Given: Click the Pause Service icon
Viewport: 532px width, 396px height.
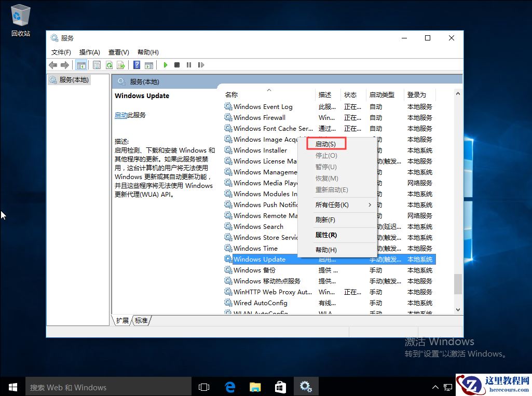Looking at the screenshot, I should 189,64.
